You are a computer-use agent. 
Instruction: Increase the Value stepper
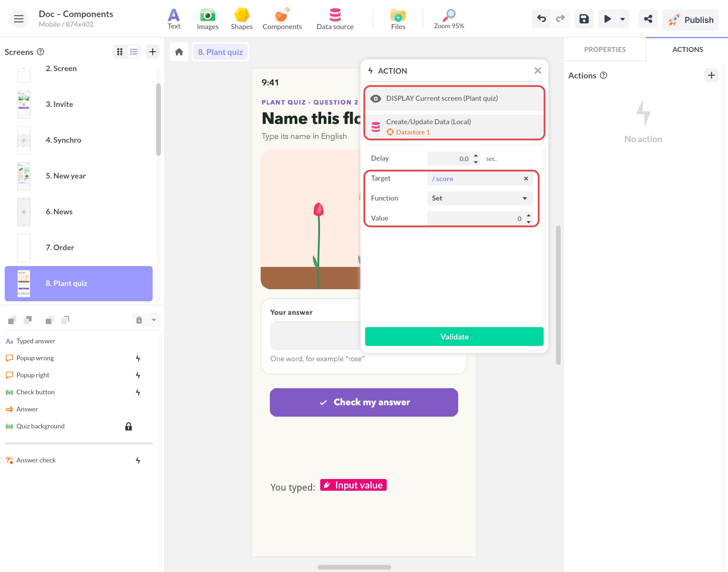[528, 215]
